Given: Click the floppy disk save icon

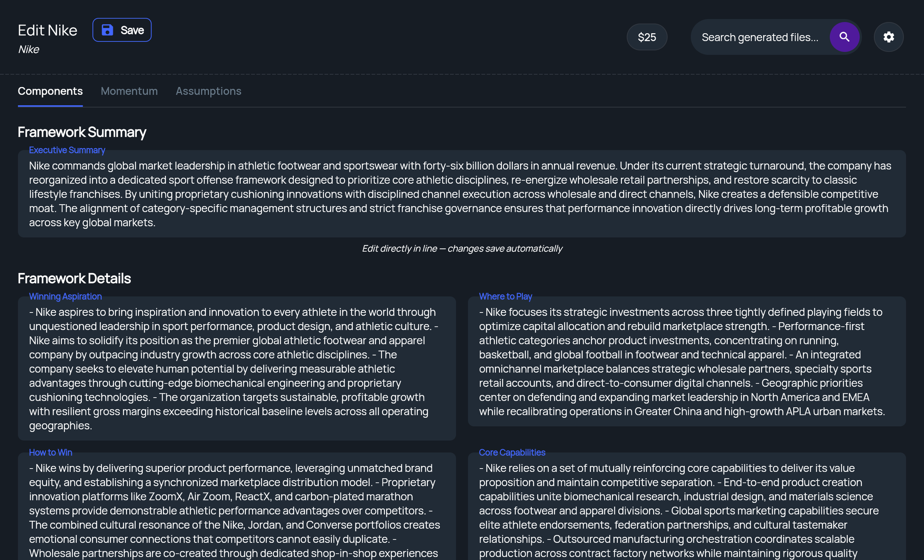Looking at the screenshot, I should pos(107,30).
